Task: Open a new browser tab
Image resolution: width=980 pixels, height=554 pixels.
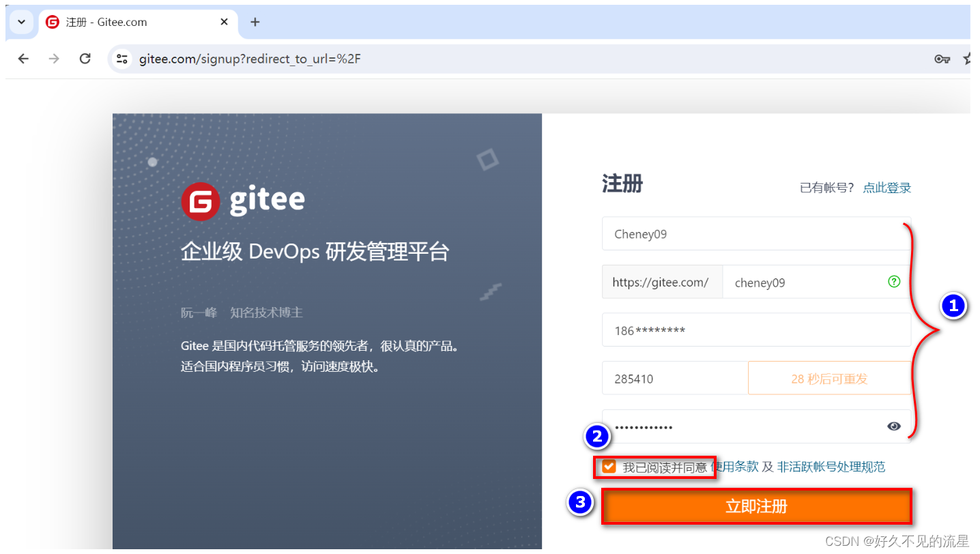Action: pyautogui.click(x=255, y=22)
